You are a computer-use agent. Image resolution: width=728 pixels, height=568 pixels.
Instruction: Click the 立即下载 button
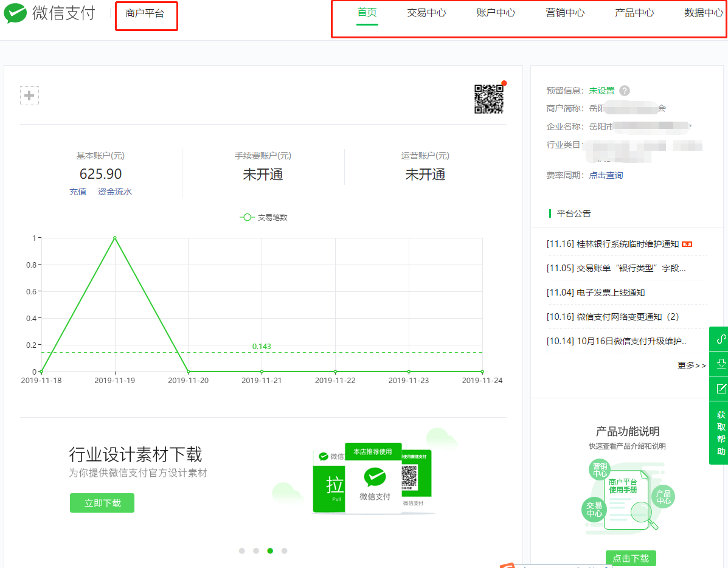pos(102,503)
